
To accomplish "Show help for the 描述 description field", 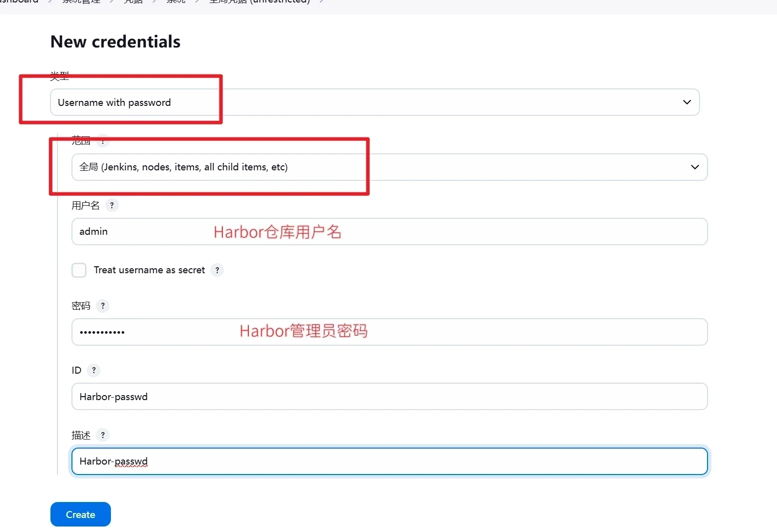I will 103,435.
